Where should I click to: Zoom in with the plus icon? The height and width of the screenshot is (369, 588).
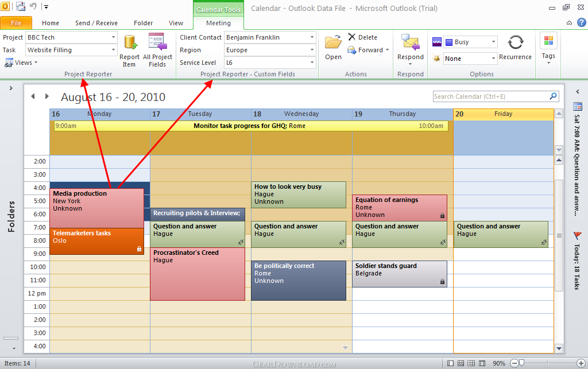pos(581,363)
